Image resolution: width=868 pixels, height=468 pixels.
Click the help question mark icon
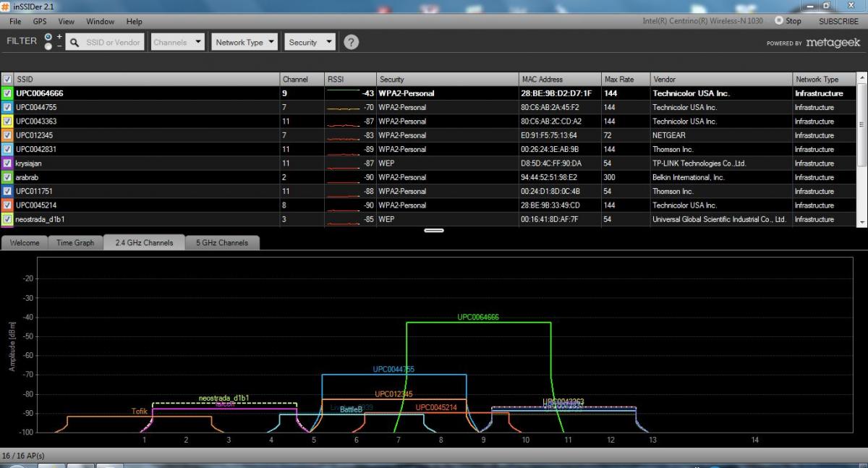[x=351, y=42]
